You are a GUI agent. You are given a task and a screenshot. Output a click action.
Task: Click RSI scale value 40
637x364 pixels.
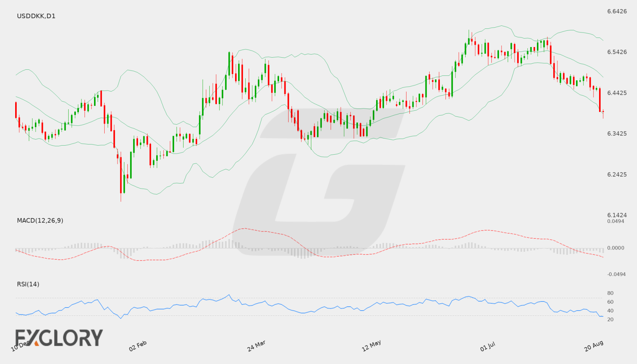click(x=610, y=311)
